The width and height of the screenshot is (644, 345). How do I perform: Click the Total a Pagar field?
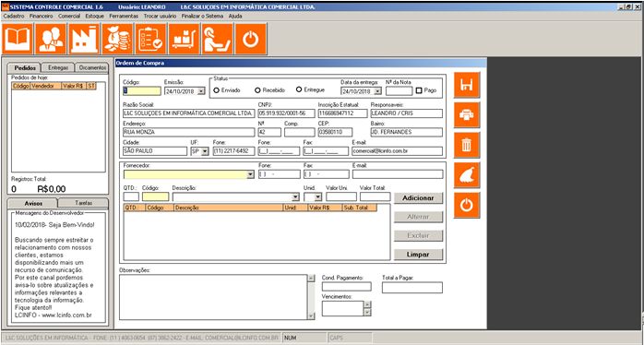(412, 288)
